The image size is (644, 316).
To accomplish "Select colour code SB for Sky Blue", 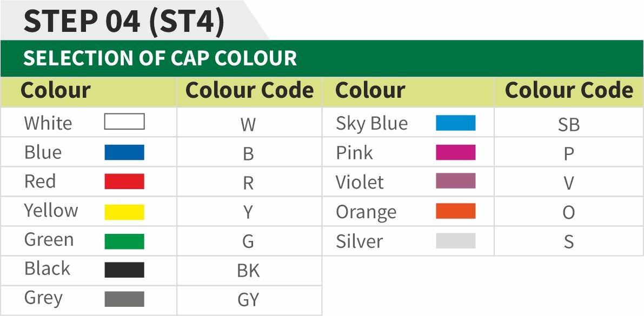I will click(568, 125).
